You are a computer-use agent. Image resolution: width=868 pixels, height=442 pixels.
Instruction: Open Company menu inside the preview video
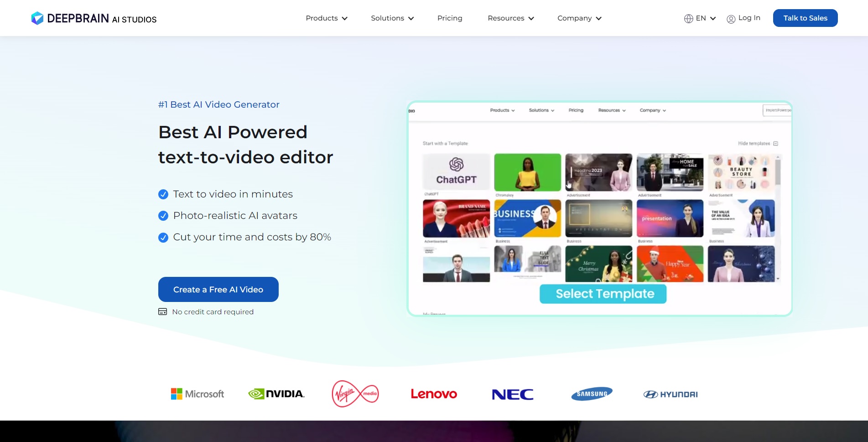653,110
